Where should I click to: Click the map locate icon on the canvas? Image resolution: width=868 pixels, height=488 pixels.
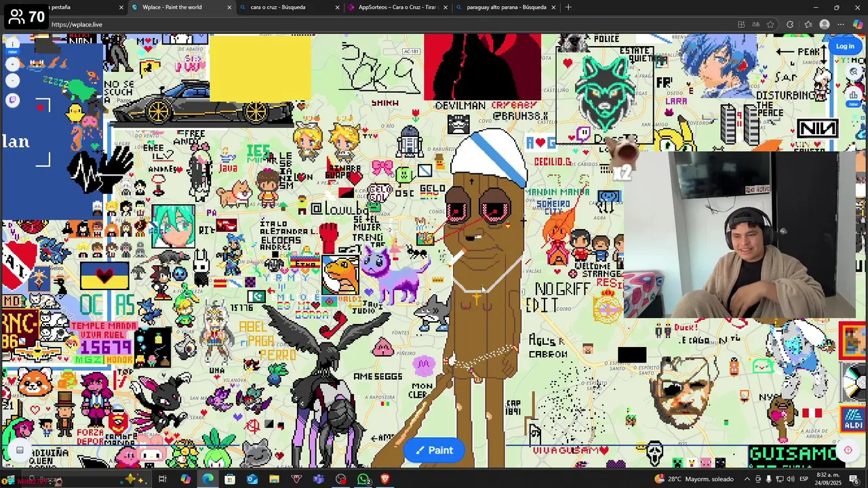[x=848, y=450]
